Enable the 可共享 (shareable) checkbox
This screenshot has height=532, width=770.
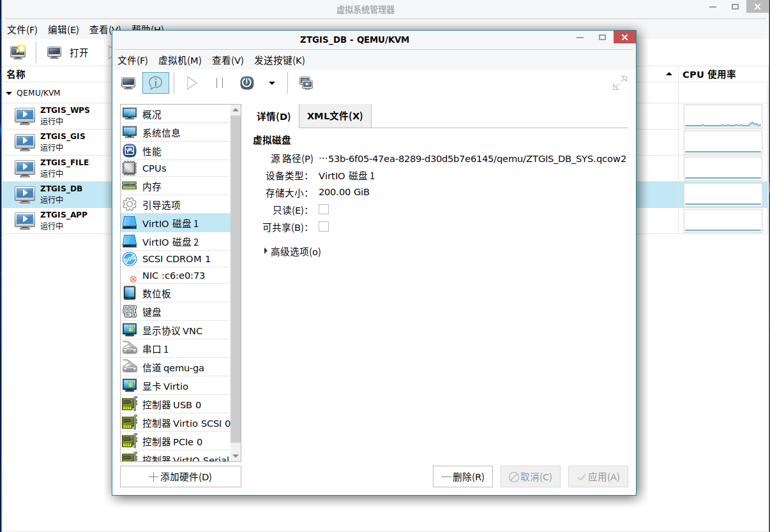coord(324,226)
